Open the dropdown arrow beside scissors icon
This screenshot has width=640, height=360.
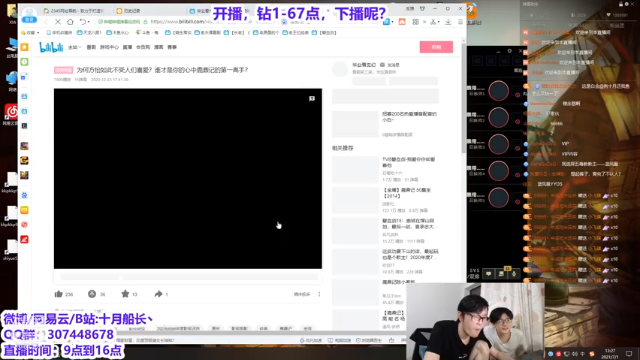tap(439, 22)
